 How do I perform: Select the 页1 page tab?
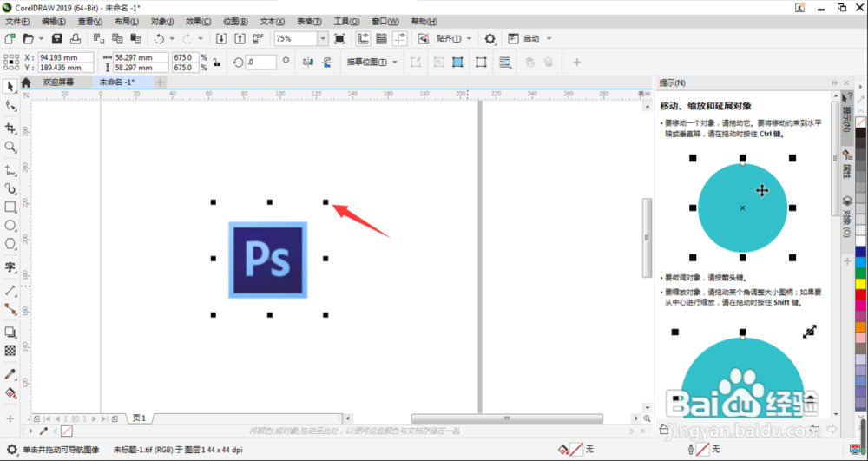click(140, 418)
